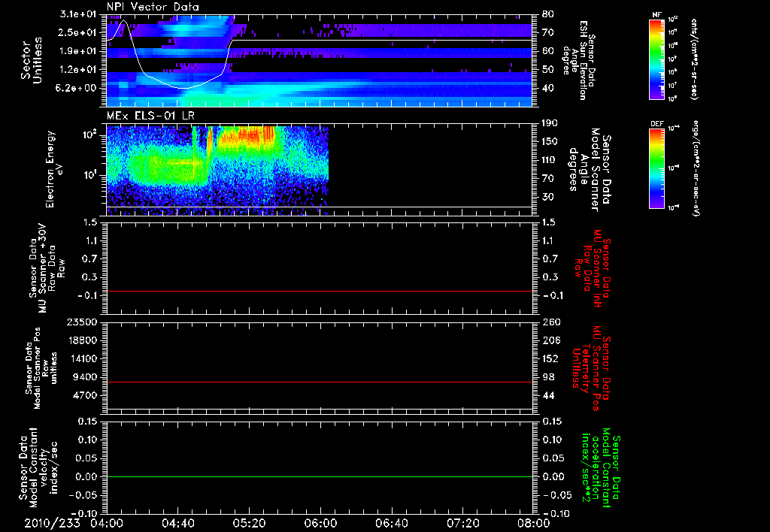
Task: Click the NF rainbow color bar
Action: pyautogui.click(x=657, y=59)
